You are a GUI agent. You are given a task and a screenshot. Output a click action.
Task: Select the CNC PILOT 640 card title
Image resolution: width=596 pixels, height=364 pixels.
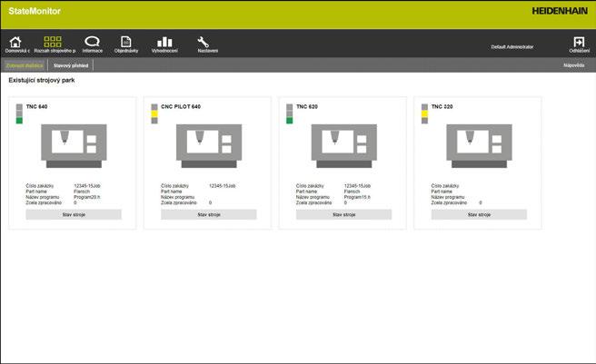181,107
